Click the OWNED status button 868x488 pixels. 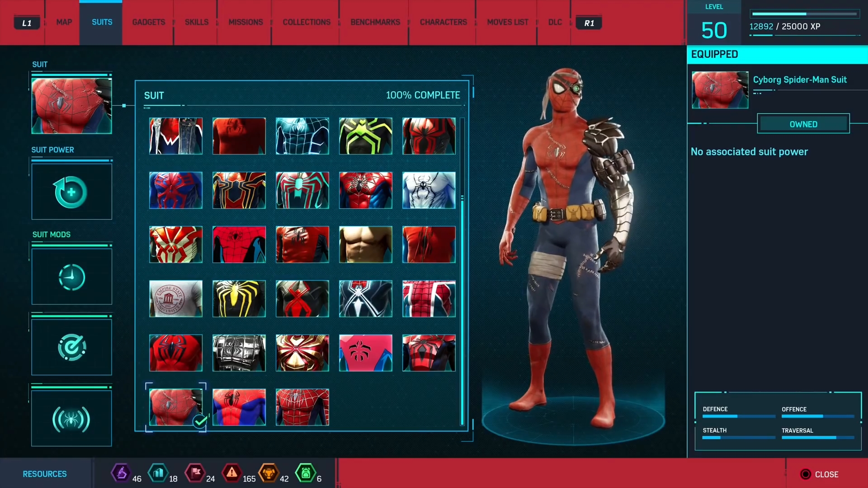[803, 124]
